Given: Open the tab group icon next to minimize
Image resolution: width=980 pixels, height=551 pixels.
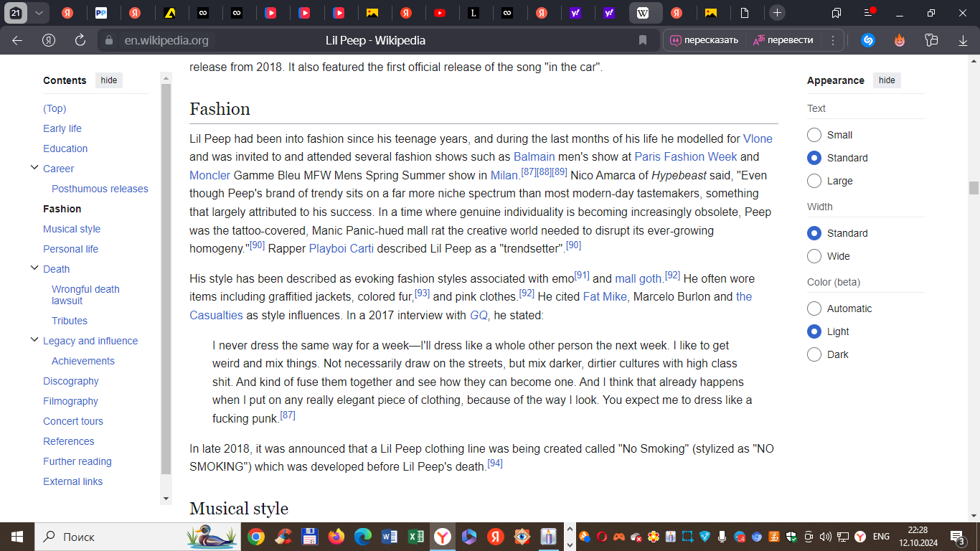Looking at the screenshot, I should tap(837, 13).
